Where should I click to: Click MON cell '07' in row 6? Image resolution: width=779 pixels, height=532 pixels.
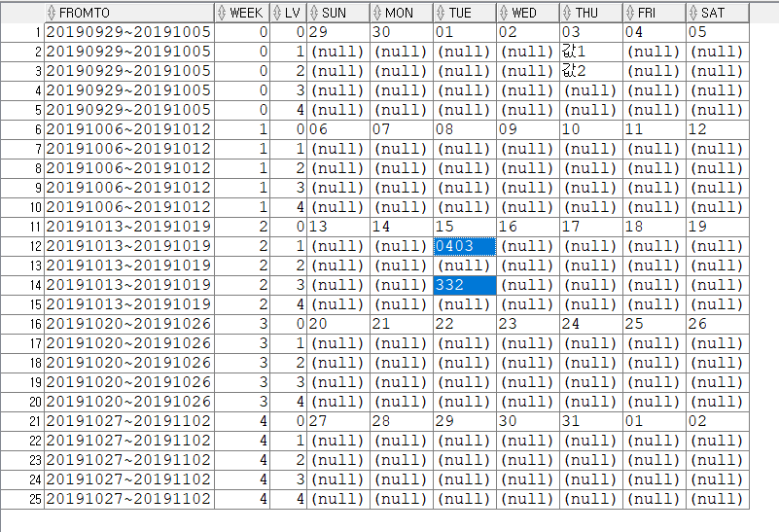(x=402, y=129)
